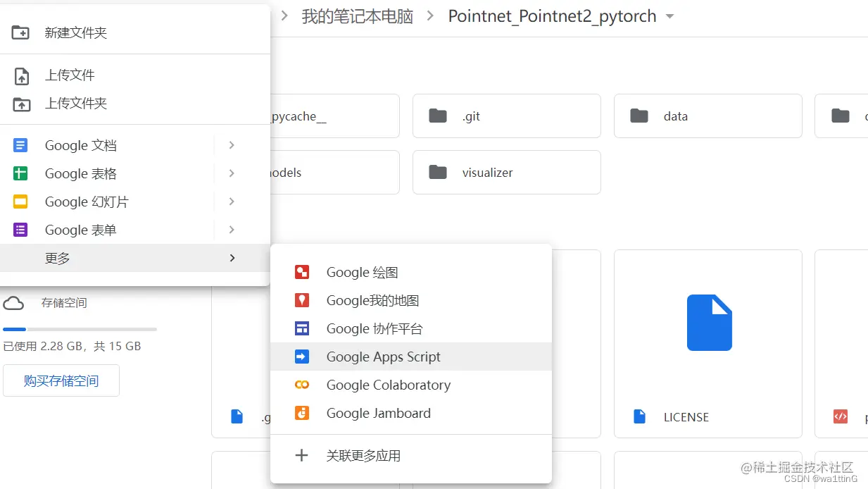
Task: Choose 新建文件夹 from the menu
Action: [x=135, y=32]
